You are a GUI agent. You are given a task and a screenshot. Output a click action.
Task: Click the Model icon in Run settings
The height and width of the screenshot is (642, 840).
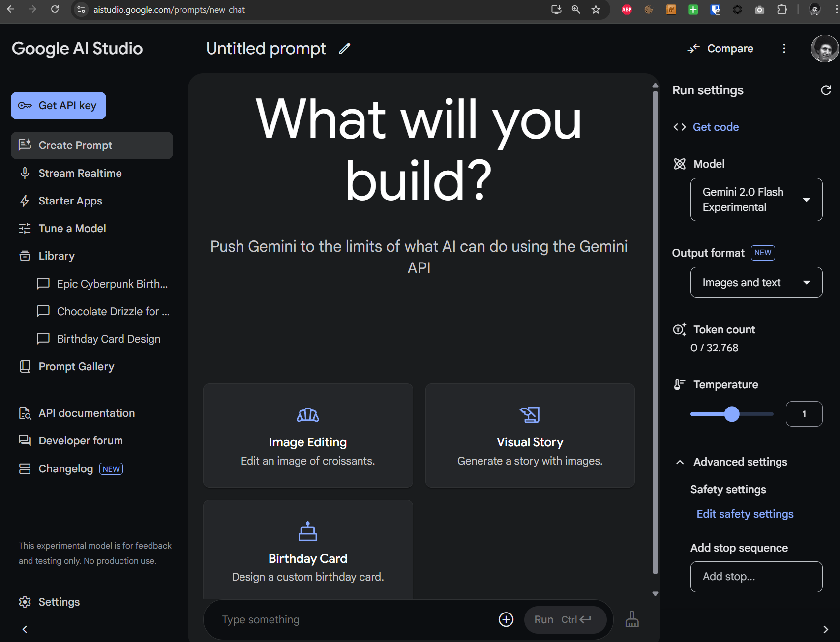[679, 164]
